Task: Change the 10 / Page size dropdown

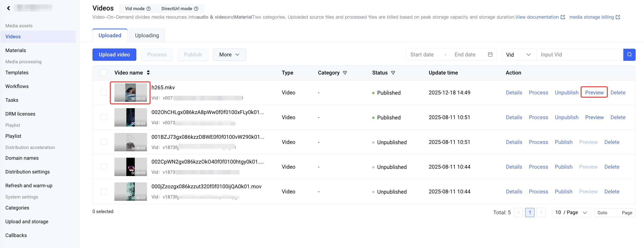Action: pos(571,213)
